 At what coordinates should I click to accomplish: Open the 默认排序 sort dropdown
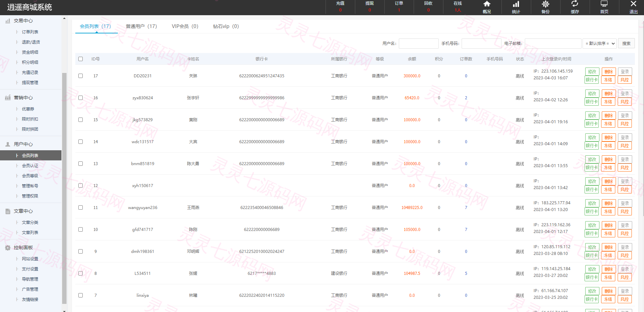click(599, 44)
